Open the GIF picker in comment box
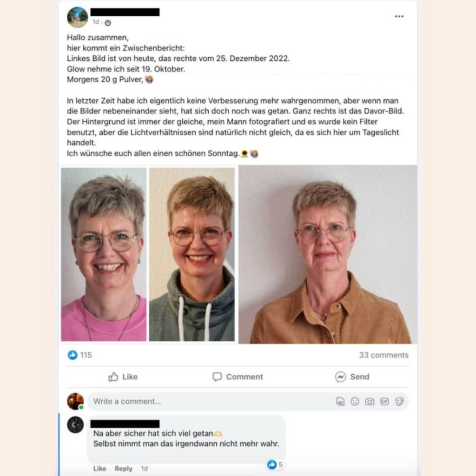 coord(384,402)
